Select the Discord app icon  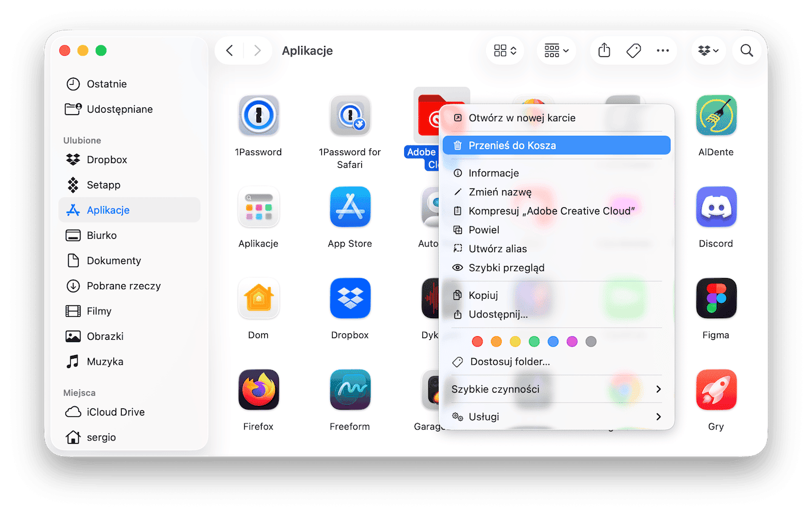(x=716, y=207)
